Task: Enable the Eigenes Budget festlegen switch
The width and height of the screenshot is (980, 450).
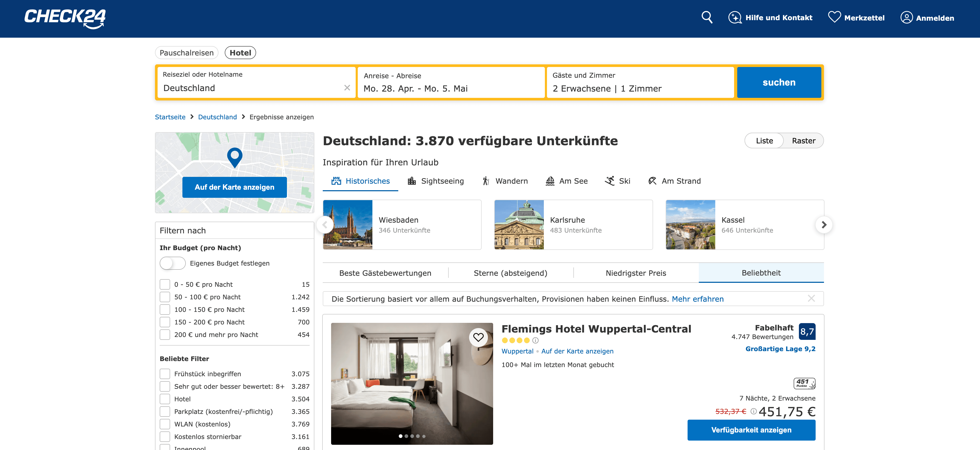Action: pyautogui.click(x=172, y=263)
